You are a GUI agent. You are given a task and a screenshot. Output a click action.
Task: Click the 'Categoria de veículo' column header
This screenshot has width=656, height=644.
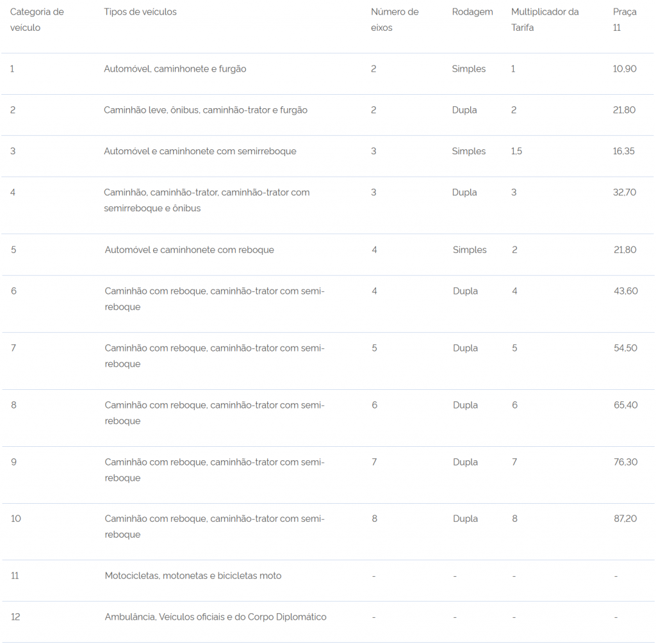(x=37, y=20)
